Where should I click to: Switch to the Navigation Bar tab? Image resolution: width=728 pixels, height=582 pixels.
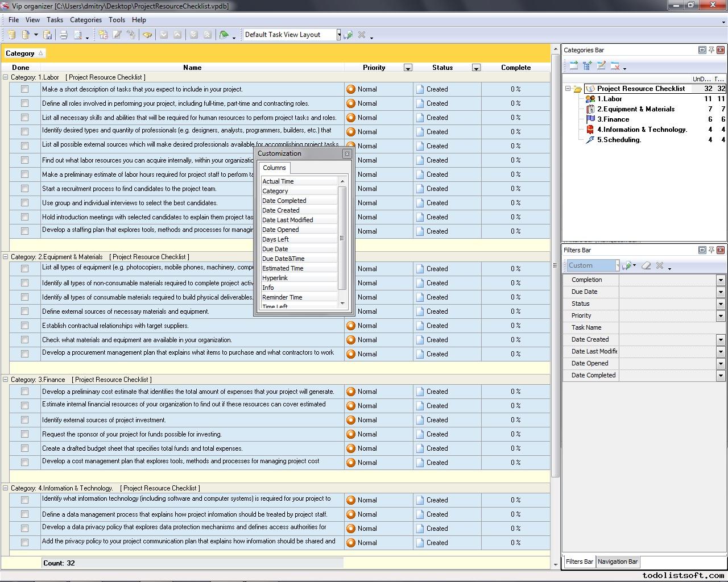point(617,562)
